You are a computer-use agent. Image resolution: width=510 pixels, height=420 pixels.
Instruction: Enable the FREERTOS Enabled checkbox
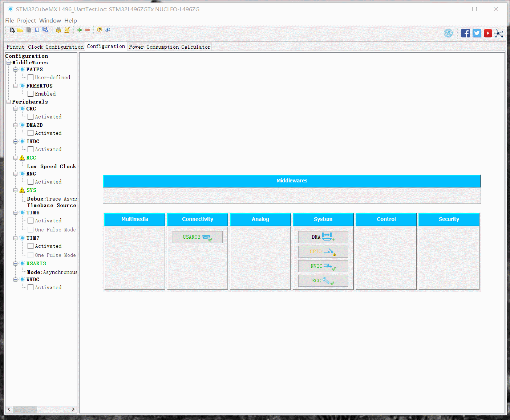coord(31,94)
